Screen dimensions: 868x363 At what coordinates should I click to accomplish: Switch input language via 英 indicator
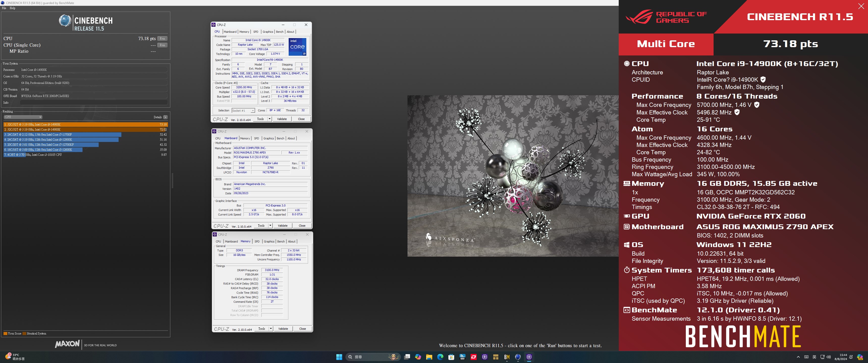pyautogui.click(x=815, y=357)
